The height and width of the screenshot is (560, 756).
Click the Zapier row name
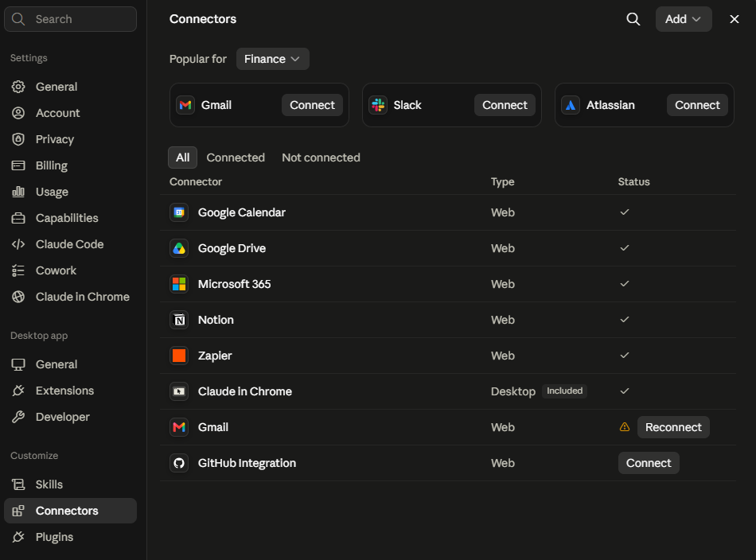coord(215,356)
